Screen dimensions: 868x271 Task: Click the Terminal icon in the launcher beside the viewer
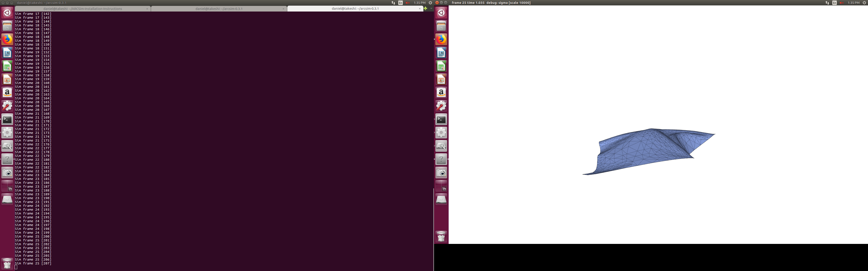441,119
